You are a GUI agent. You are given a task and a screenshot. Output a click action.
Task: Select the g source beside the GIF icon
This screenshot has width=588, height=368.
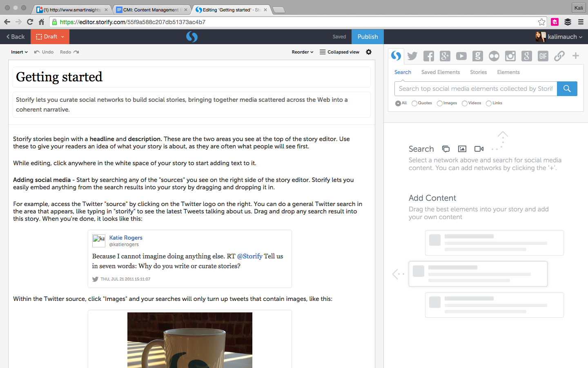point(527,56)
